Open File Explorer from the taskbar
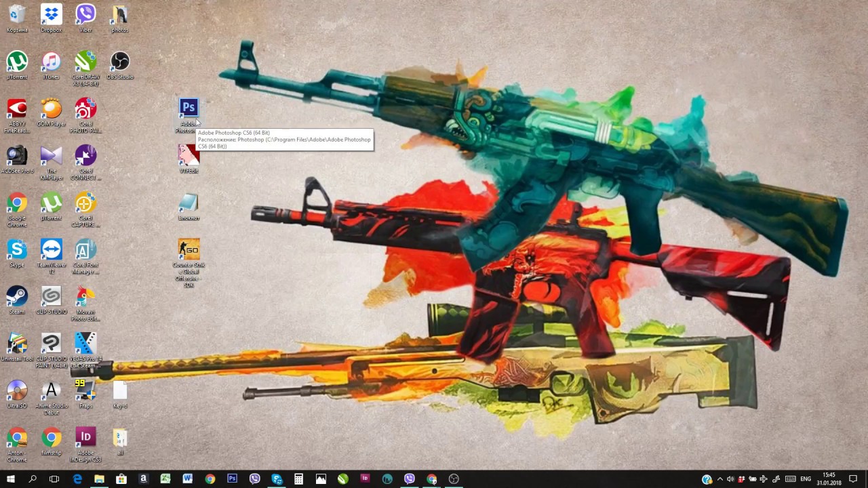Viewport: 868px width, 488px height. pos(99,479)
